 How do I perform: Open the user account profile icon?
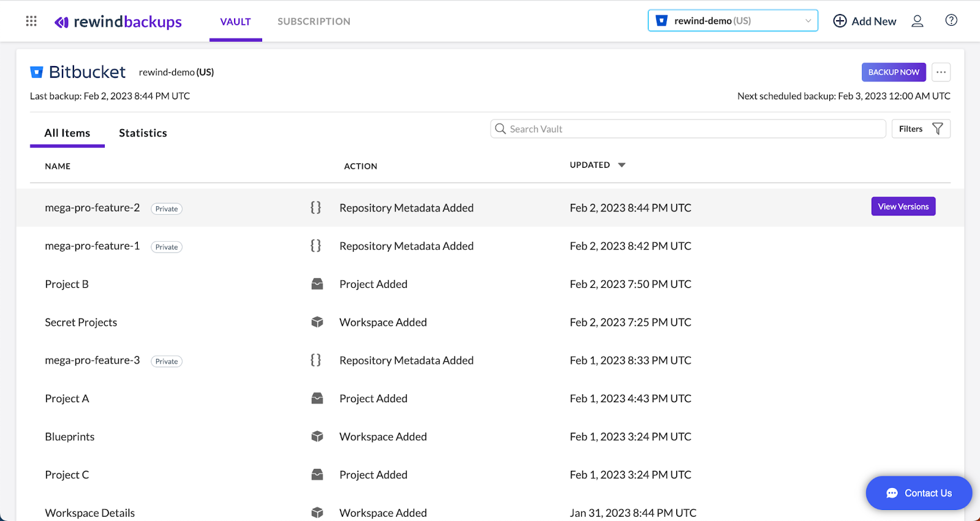917,21
